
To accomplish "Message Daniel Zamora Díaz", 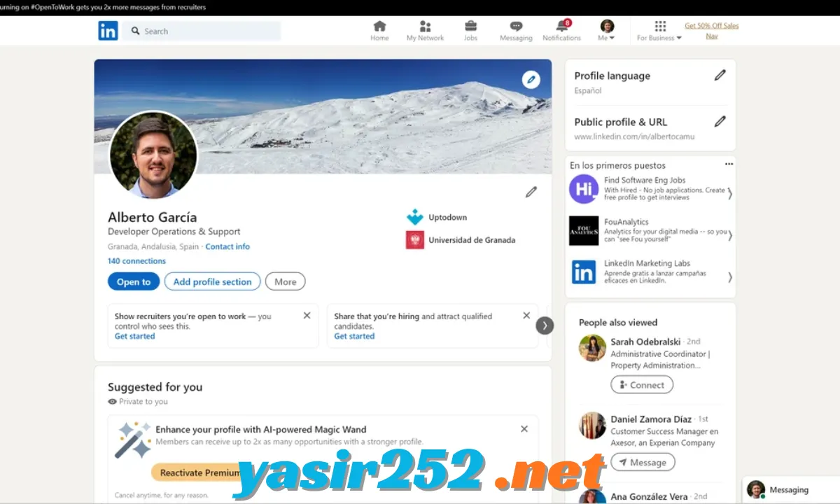I will [x=643, y=463].
